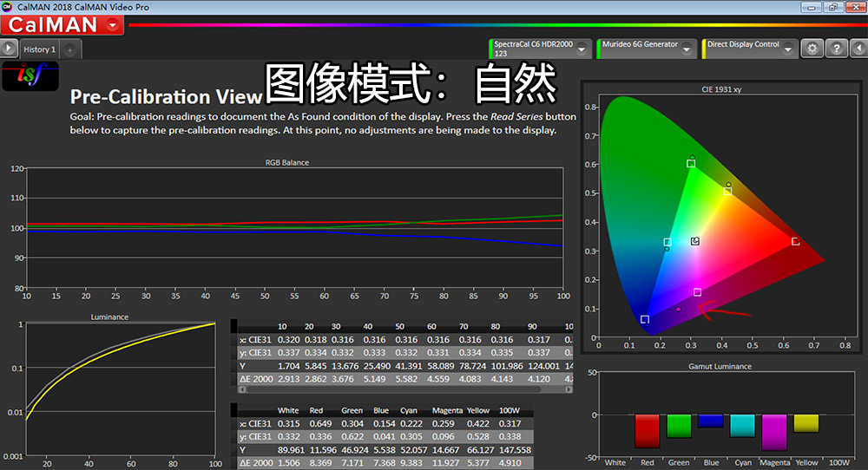Viewport: 868px width, 470px height.
Task: Select the Red column header in color table
Action: tap(316, 410)
